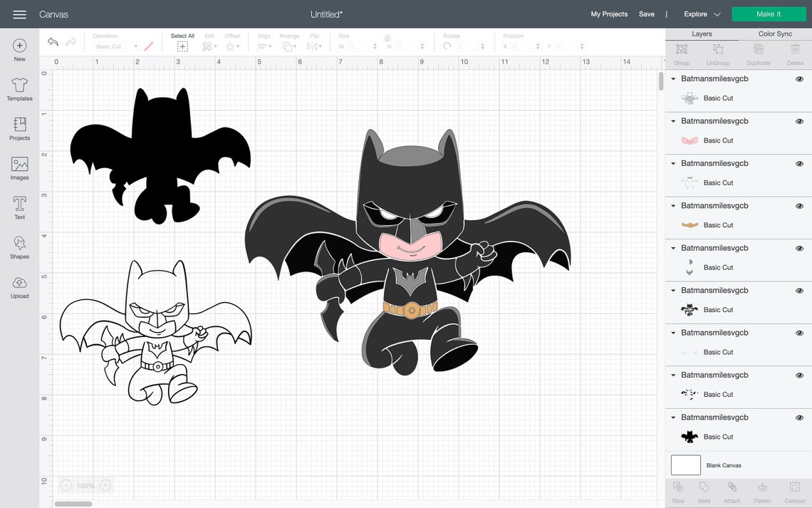Select the Slice tool
The width and height of the screenshot is (812, 508).
pos(677,490)
